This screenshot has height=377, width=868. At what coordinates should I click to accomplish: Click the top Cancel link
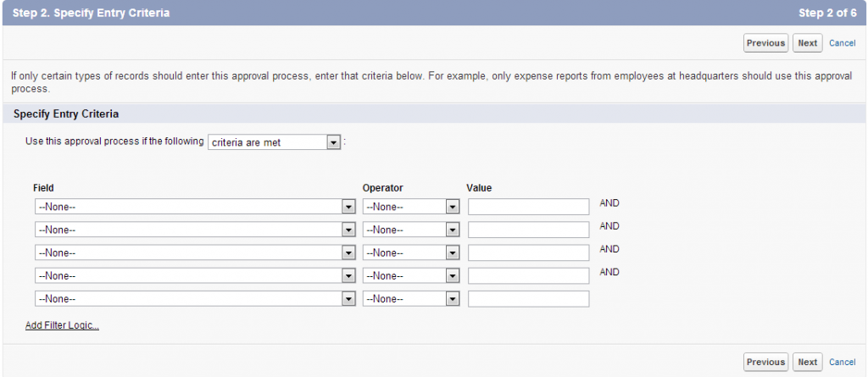(842, 43)
